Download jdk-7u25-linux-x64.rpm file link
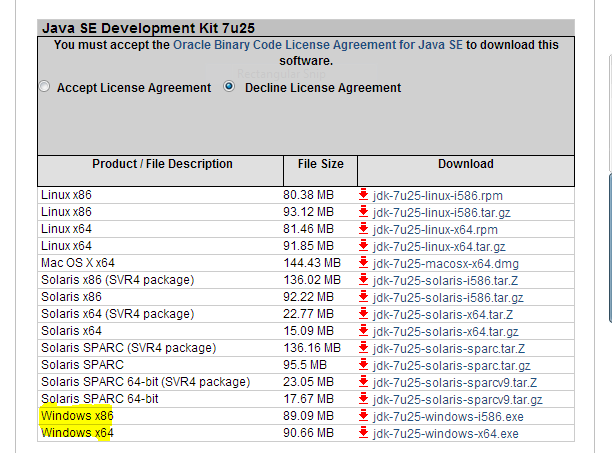The height and width of the screenshot is (453, 612). point(435,229)
